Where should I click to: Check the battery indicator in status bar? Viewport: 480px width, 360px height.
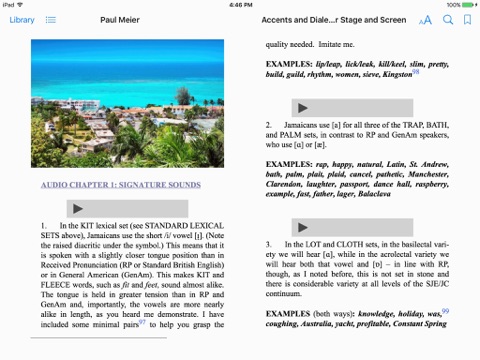(468, 5)
